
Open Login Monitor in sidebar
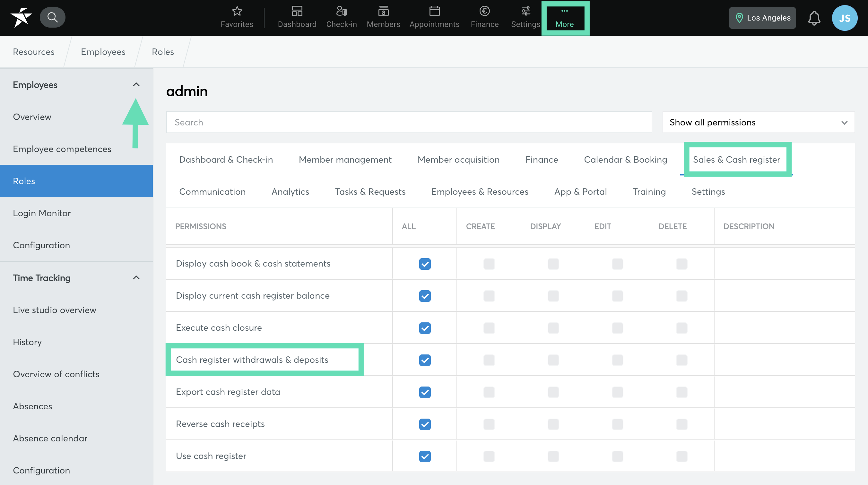point(76,213)
